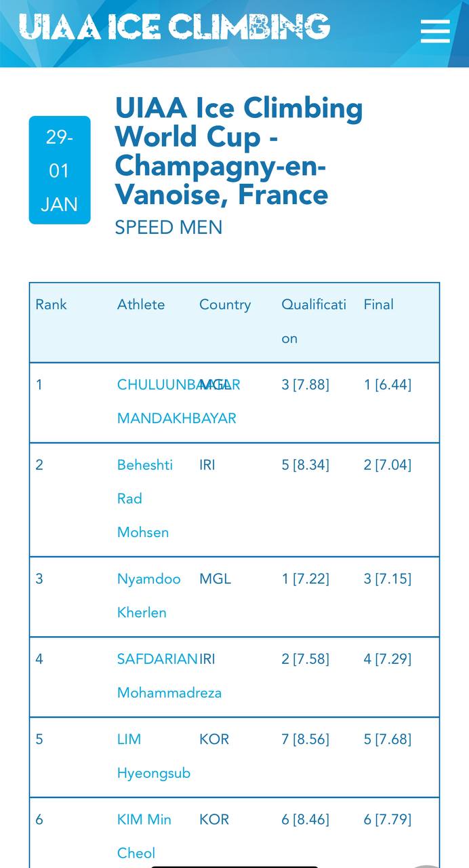Click the 29-01 JAN date badge
The height and width of the screenshot is (868, 469).
[x=60, y=170]
